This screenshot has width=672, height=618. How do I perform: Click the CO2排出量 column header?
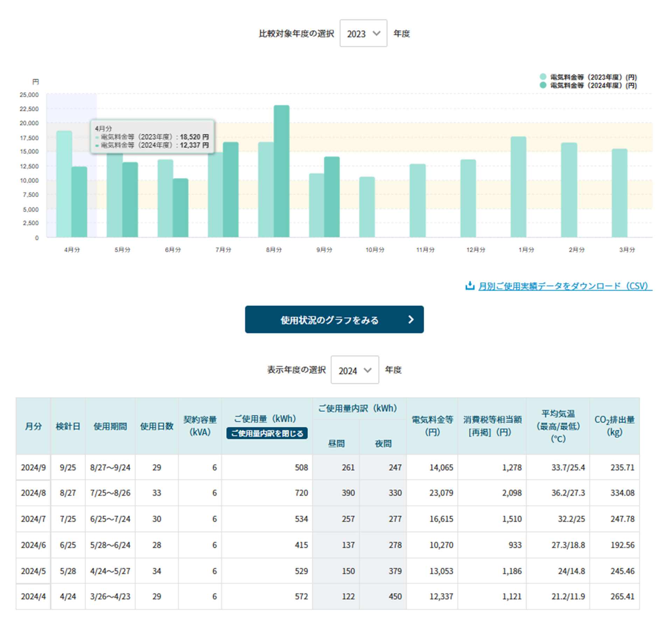614,426
